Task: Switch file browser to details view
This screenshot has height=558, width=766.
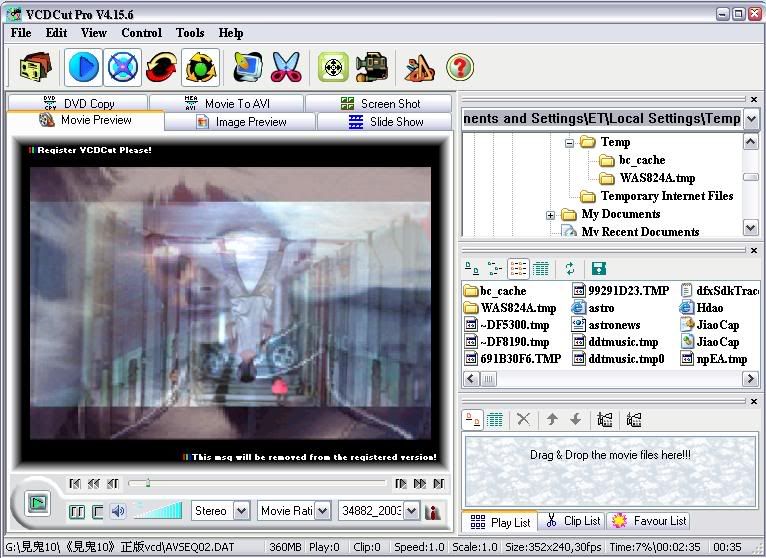Action: click(x=541, y=268)
